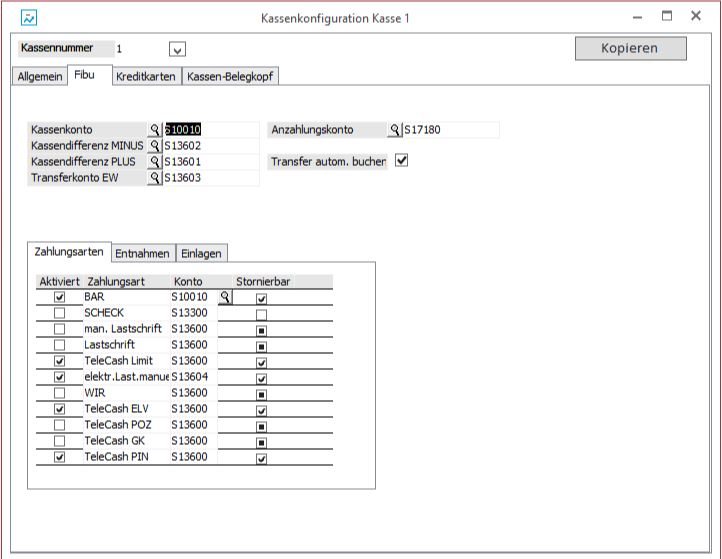Click the lookup icon beside Kassenkonto
This screenshot has width=722, height=559.
(155, 130)
